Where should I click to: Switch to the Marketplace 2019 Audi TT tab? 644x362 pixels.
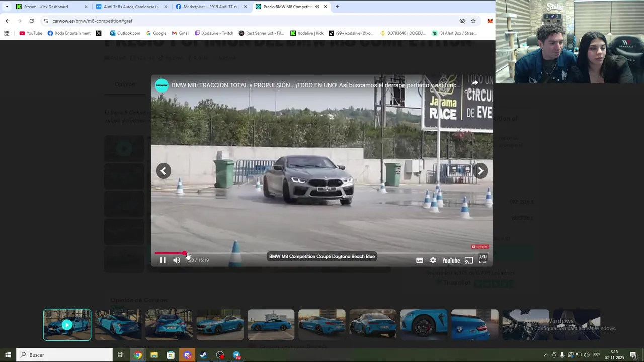pyautogui.click(x=211, y=7)
